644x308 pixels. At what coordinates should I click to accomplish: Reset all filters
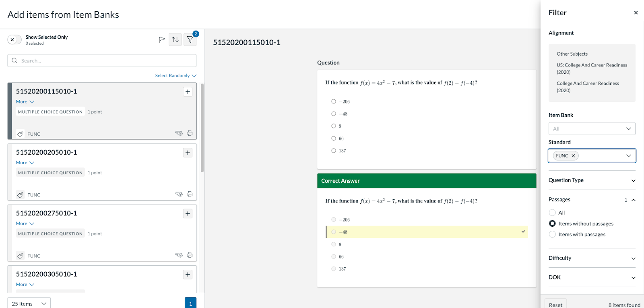pos(555,304)
